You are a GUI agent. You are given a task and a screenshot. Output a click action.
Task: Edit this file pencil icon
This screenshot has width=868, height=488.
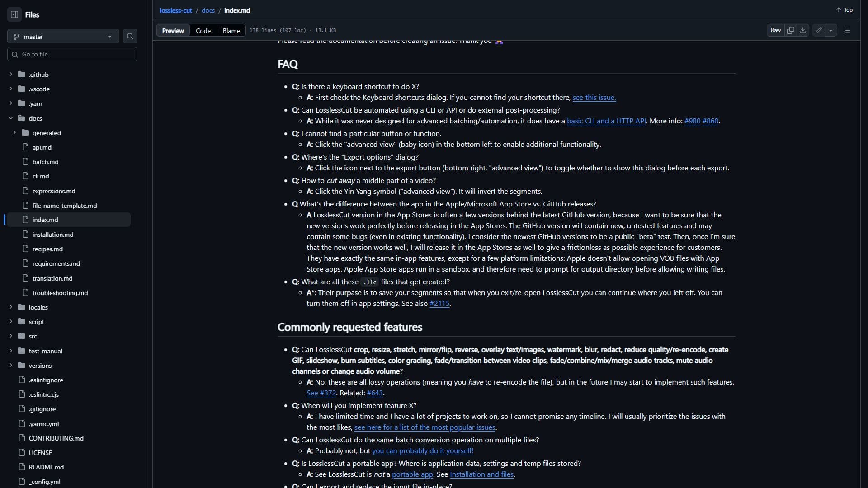[x=819, y=30]
